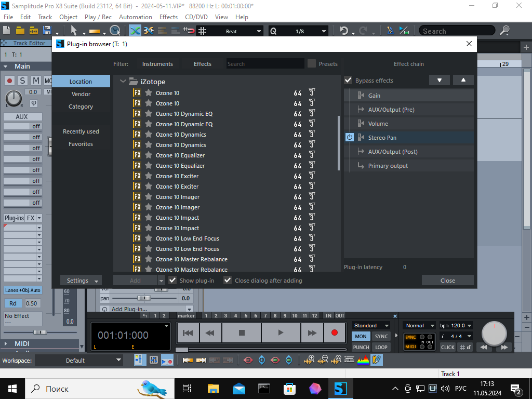
Task: Click the Close button in plug-in browser
Action: click(x=447, y=281)
